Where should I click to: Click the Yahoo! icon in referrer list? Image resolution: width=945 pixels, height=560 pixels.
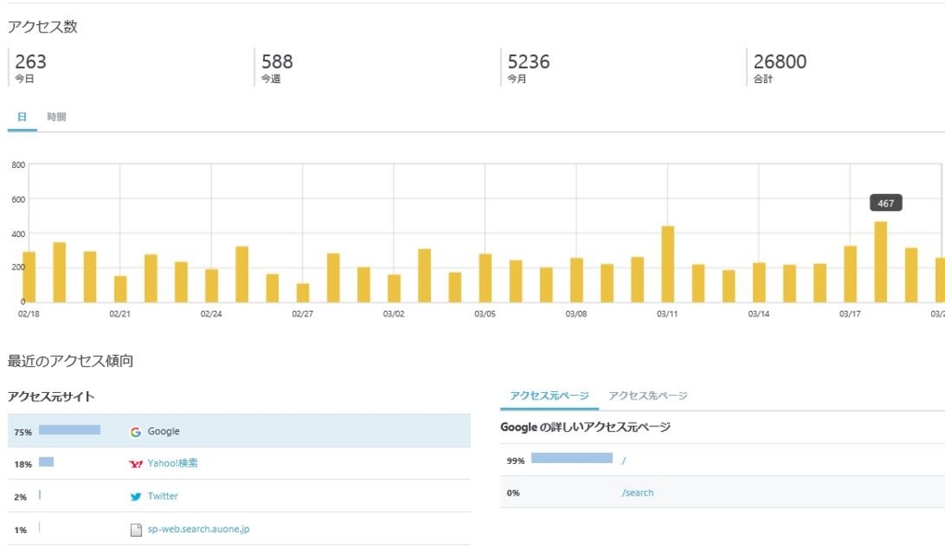pyautogui.click(x=136, y=463)
